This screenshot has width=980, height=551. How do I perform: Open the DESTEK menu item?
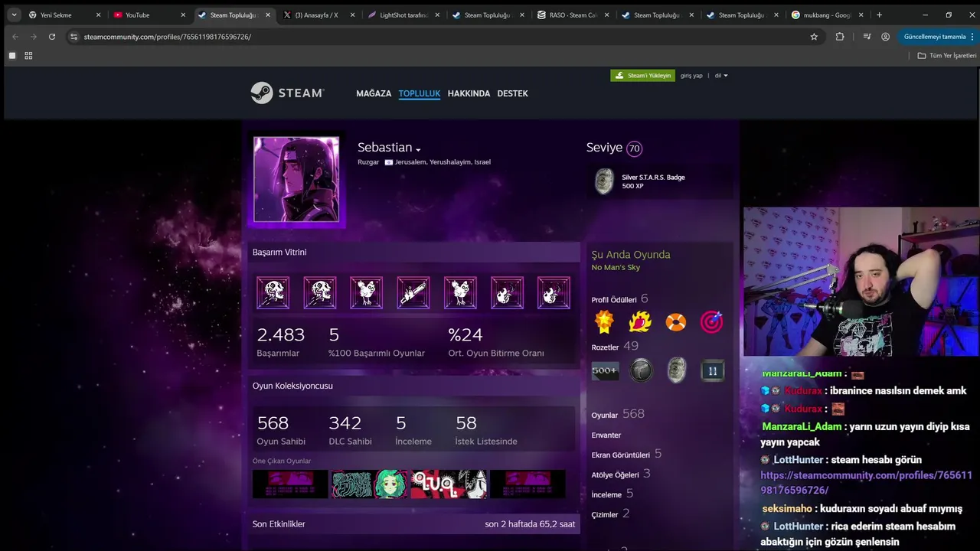(513, 93)
